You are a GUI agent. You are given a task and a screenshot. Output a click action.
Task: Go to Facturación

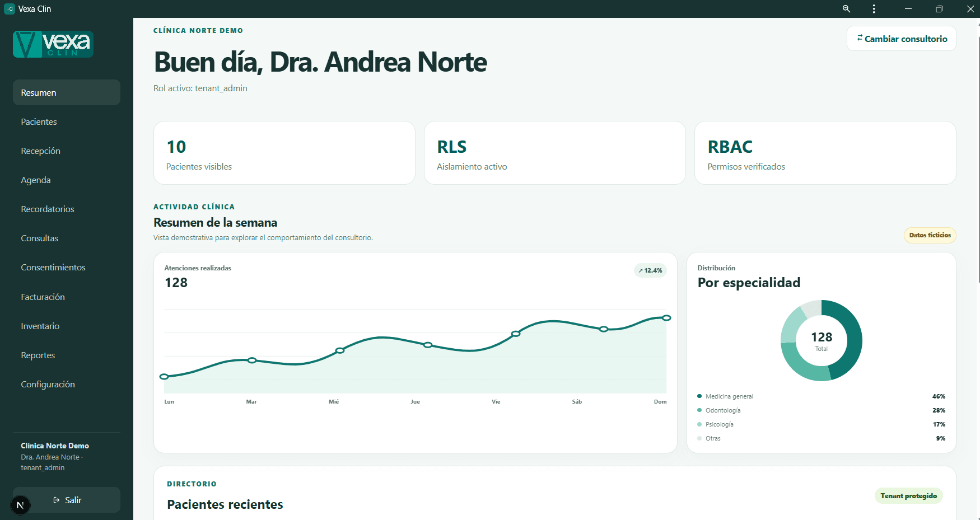(x=67, y=297)
